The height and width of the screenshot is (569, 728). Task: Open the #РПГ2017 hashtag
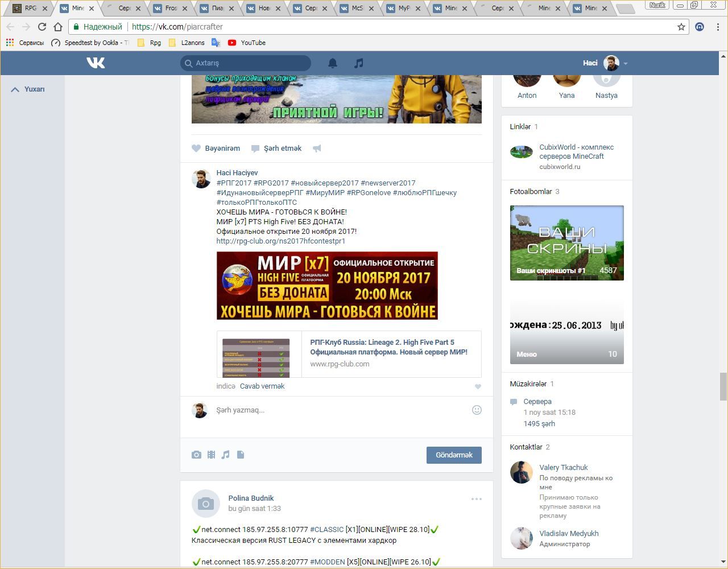234,183
